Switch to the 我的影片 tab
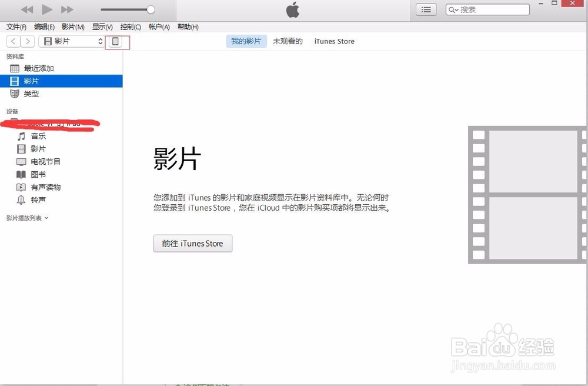 (246, 41)
